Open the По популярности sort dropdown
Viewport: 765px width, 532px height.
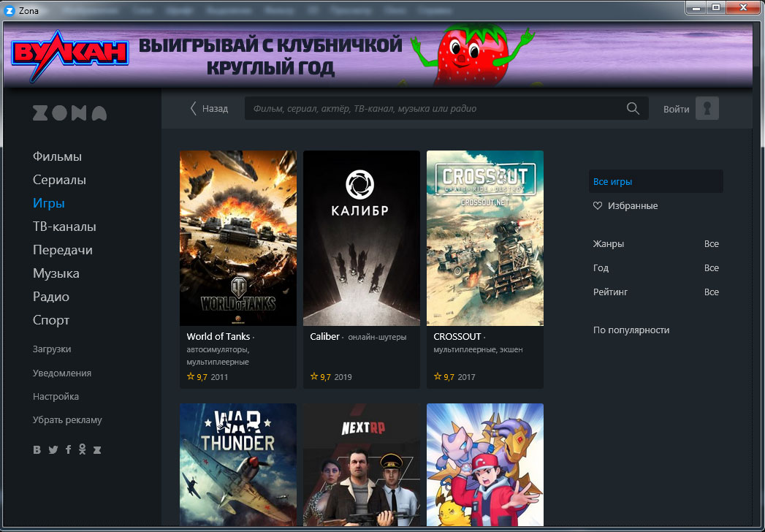click(x=631, y=330)
